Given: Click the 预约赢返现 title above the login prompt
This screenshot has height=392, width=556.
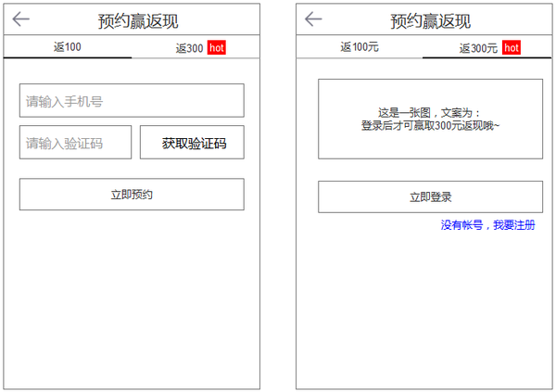Looking at the screenshot, I should click(x=430, y=21).
